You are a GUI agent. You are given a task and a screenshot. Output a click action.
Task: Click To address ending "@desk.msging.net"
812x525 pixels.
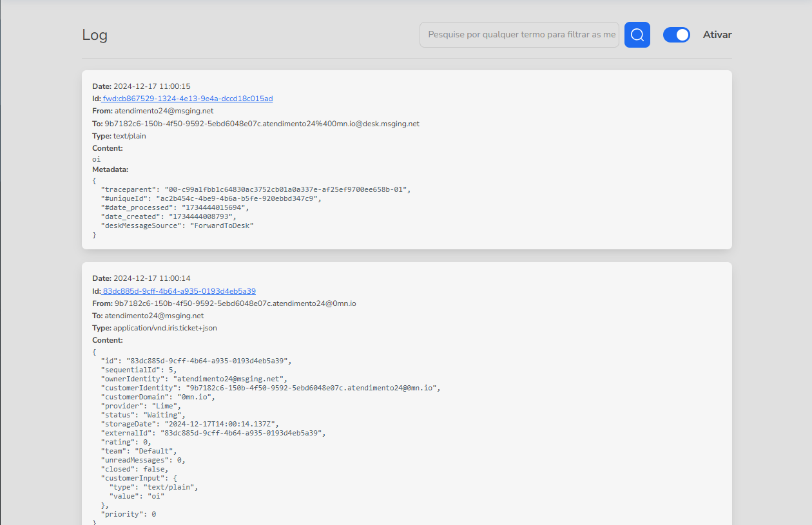pos(262,124)
